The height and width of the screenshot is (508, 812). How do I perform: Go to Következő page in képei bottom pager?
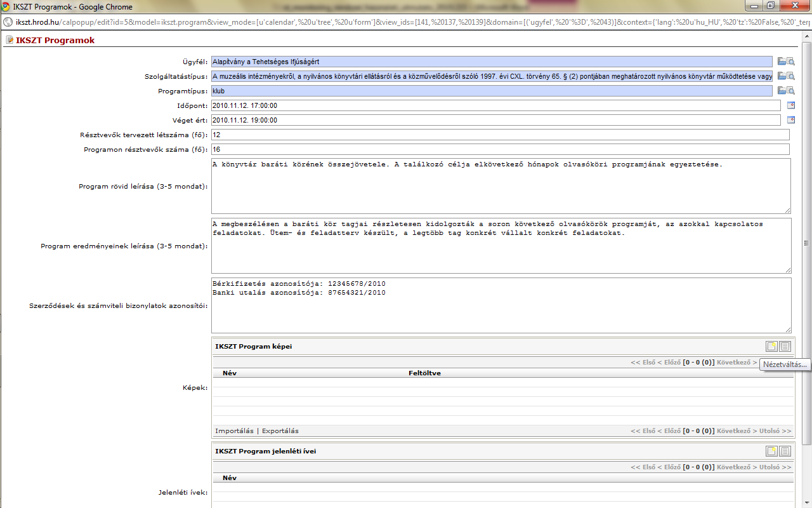point(737,431)
